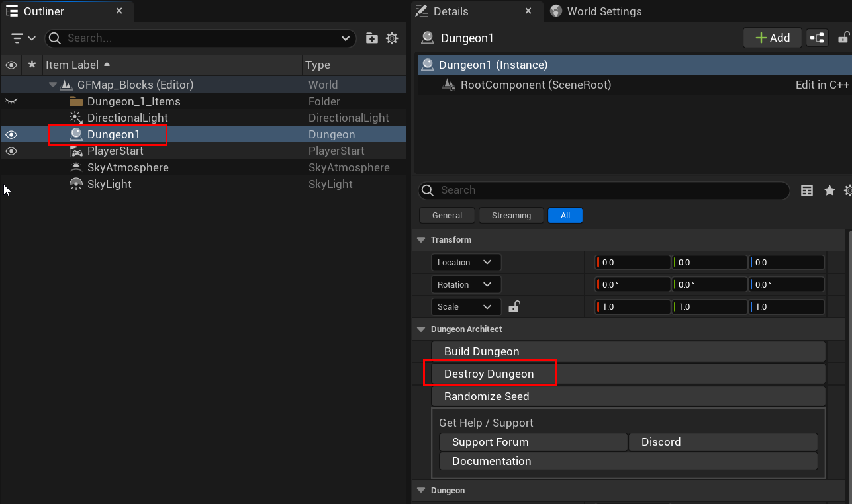
Task: Click the favorites star icon in Details
Action: (829, 190)
